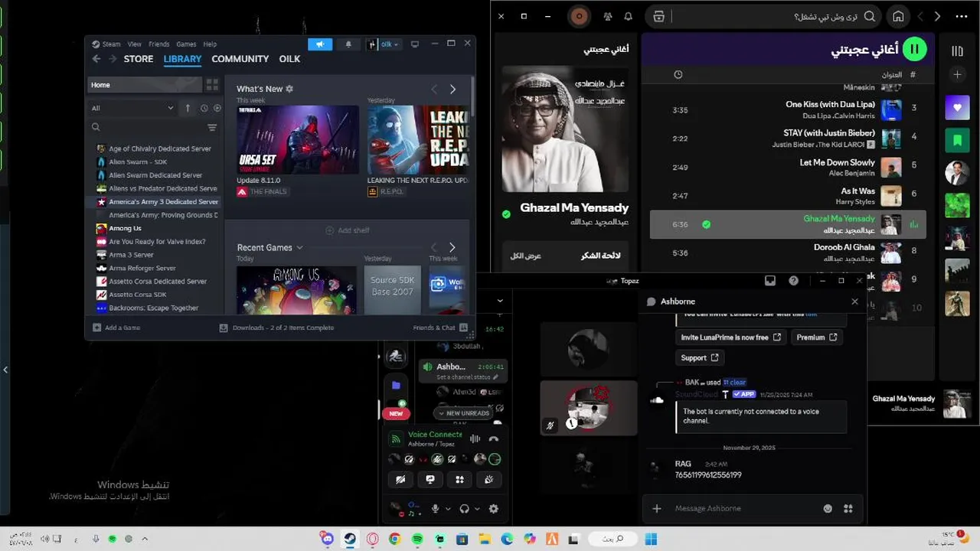Toggle saved checkmark on Ghazal Ma Yensady row

click(x=706, y=224)
